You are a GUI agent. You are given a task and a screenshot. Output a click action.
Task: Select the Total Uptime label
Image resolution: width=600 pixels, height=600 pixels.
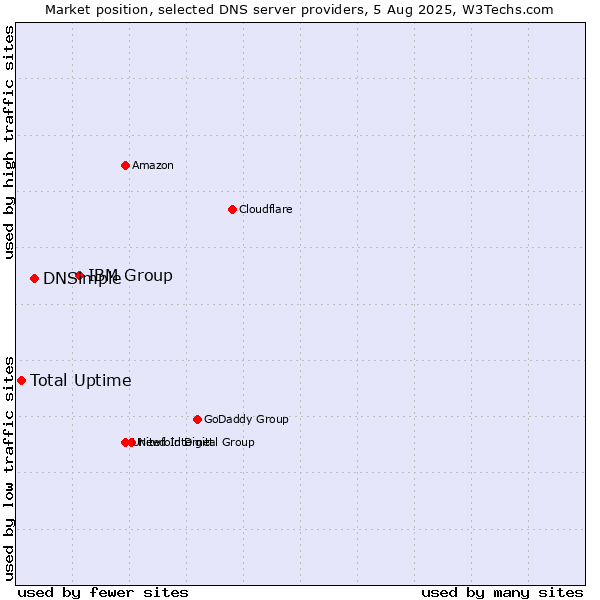point(81,380)
